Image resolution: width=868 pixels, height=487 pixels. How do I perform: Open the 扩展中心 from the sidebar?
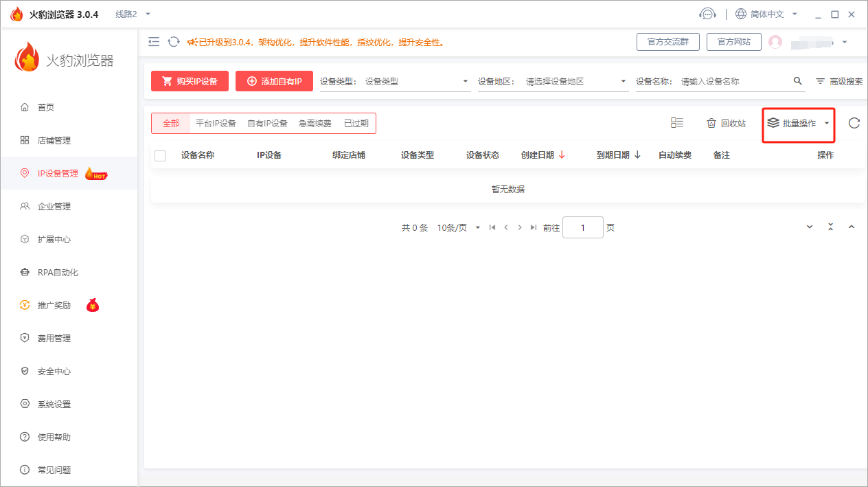55,239
